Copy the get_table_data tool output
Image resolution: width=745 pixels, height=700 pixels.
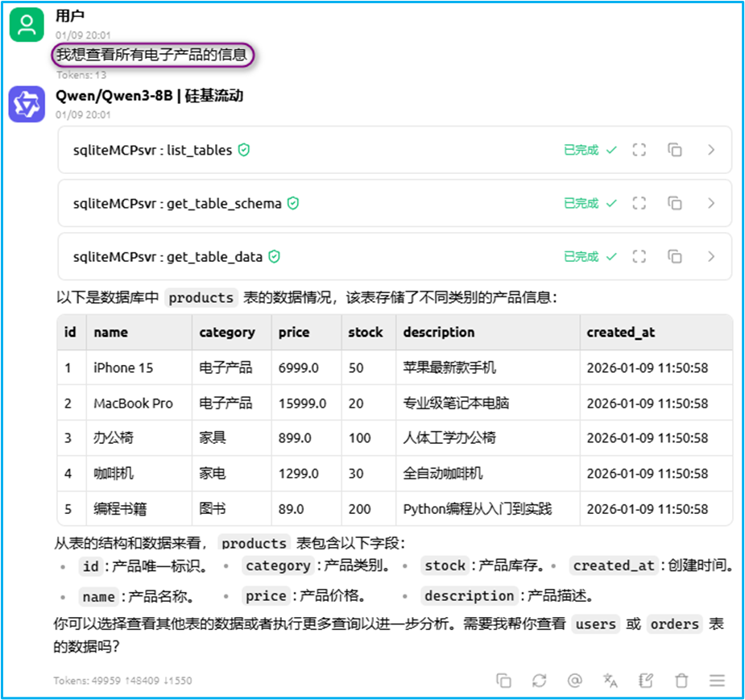675,257
